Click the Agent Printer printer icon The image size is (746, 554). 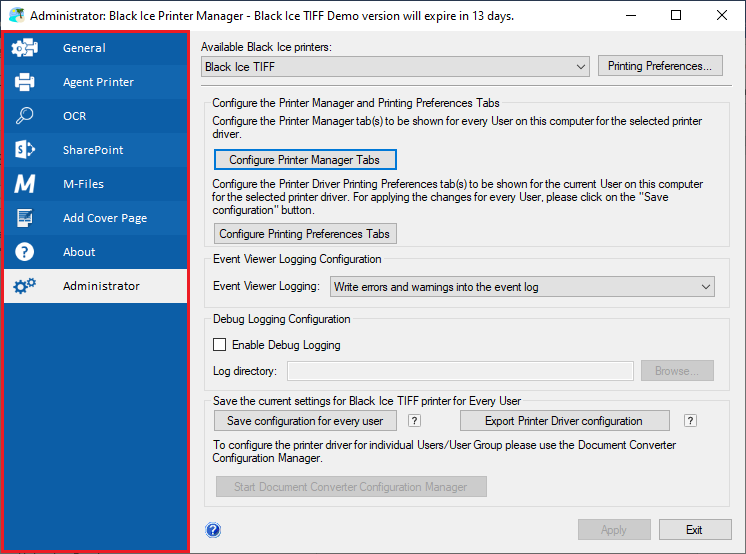tap(24, 82)
